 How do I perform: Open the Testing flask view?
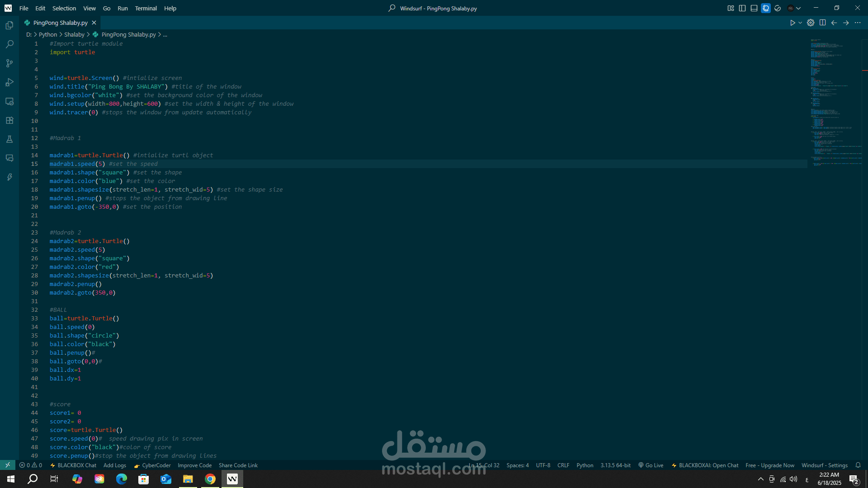(9, 139)
